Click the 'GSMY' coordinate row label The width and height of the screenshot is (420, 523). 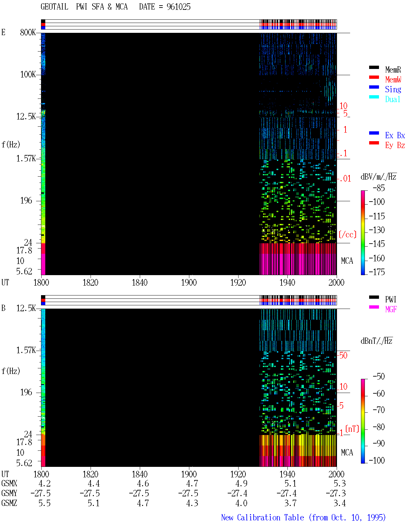tap(9, 493)
